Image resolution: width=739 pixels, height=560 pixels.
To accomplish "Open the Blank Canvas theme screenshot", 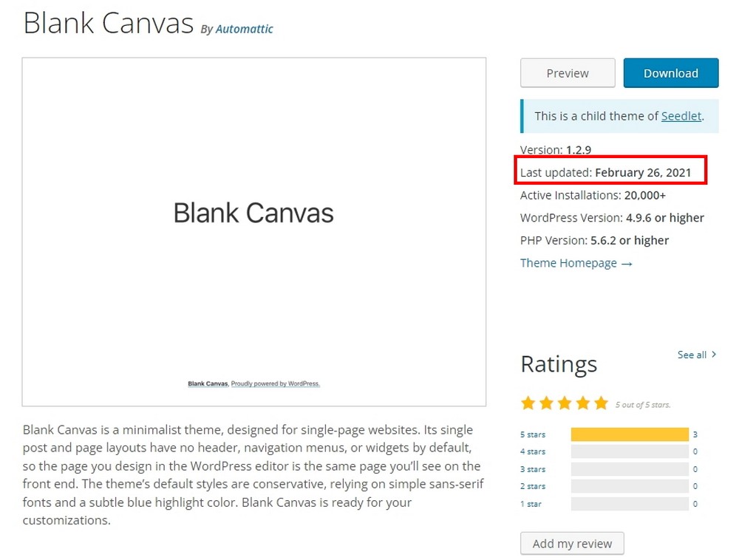I will (254, 232).
